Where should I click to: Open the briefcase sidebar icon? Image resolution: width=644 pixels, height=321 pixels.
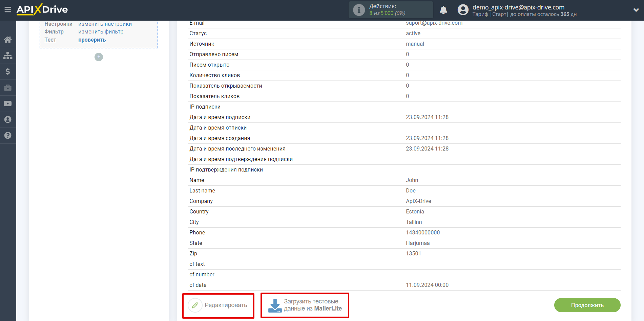pyautogui.click(x=8, y=88)
